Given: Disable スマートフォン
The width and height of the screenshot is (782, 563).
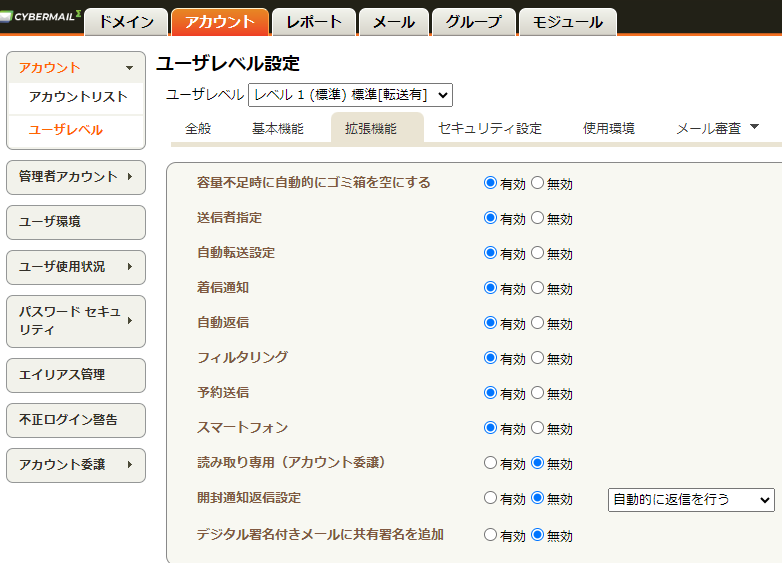Looking at the screenshot, I should (x=537, y=428).
